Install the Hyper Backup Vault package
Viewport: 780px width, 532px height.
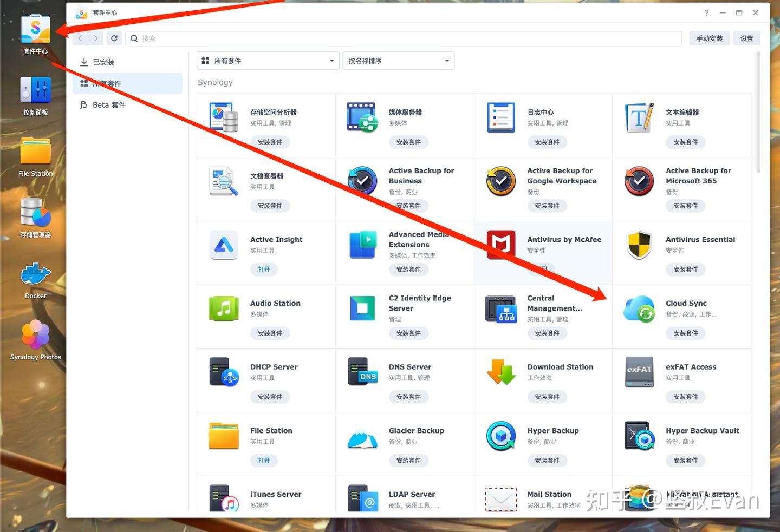coord(686,461)
